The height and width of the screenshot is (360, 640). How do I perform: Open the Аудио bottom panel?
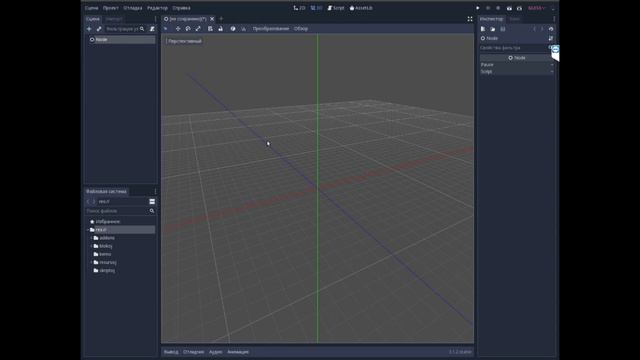(216, 352)
